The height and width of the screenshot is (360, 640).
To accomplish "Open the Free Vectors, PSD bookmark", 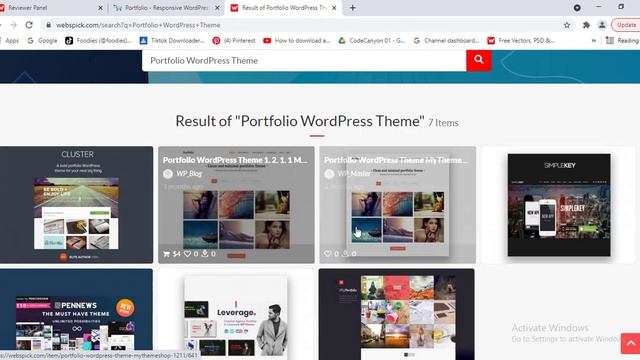I will point(521,40).
